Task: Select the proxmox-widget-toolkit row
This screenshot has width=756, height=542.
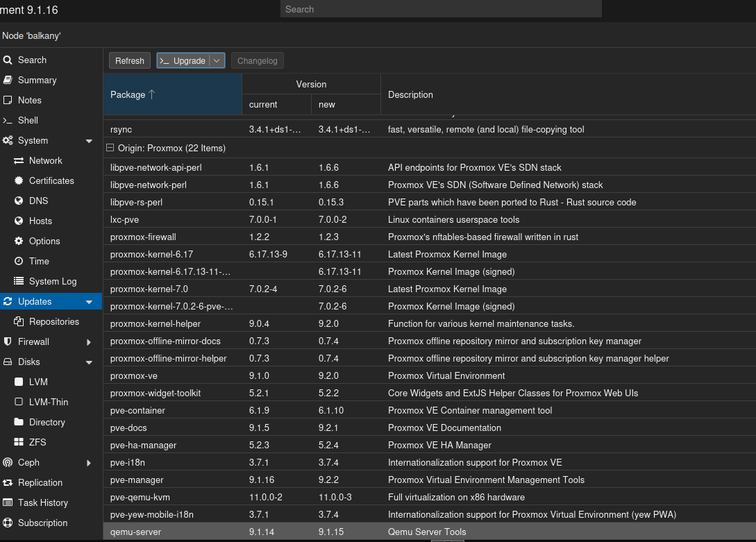Action: tap(430, 393)
